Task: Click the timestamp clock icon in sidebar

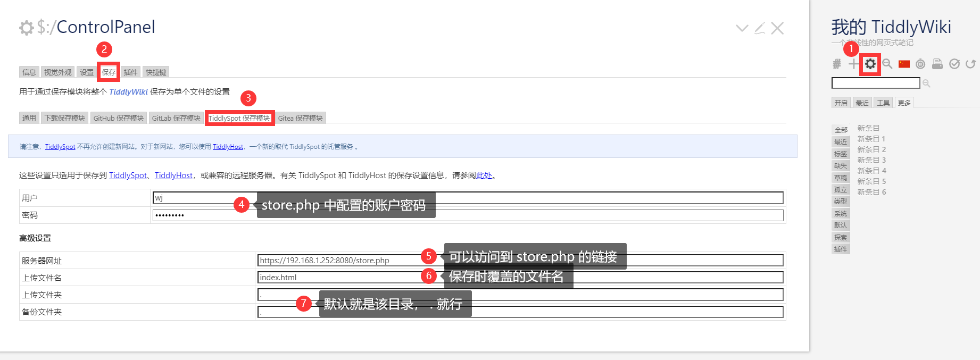Action: point(920,64)
